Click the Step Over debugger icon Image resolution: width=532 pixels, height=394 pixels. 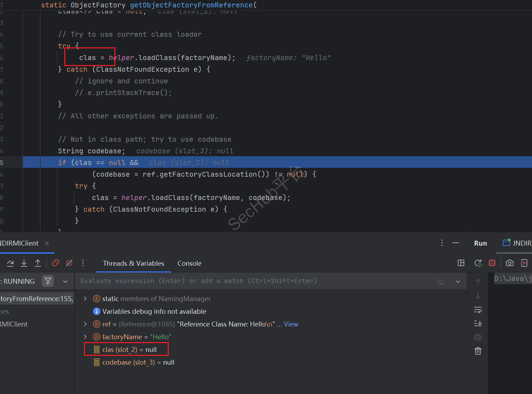(x=10, y=263)
